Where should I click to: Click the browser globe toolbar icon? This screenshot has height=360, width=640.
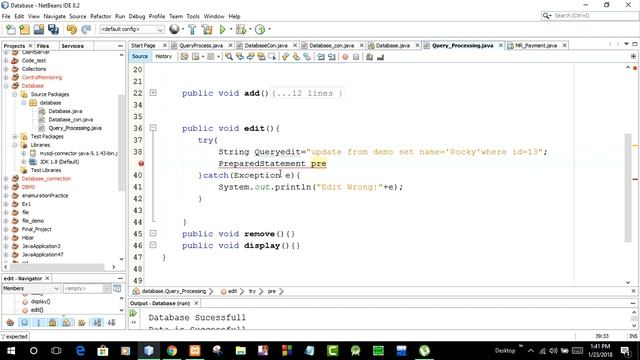click(x=174, y=29)
